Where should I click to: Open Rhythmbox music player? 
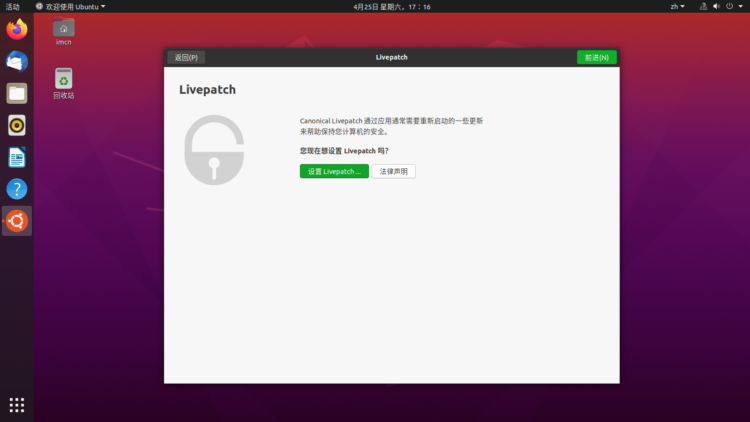(16, 125)
